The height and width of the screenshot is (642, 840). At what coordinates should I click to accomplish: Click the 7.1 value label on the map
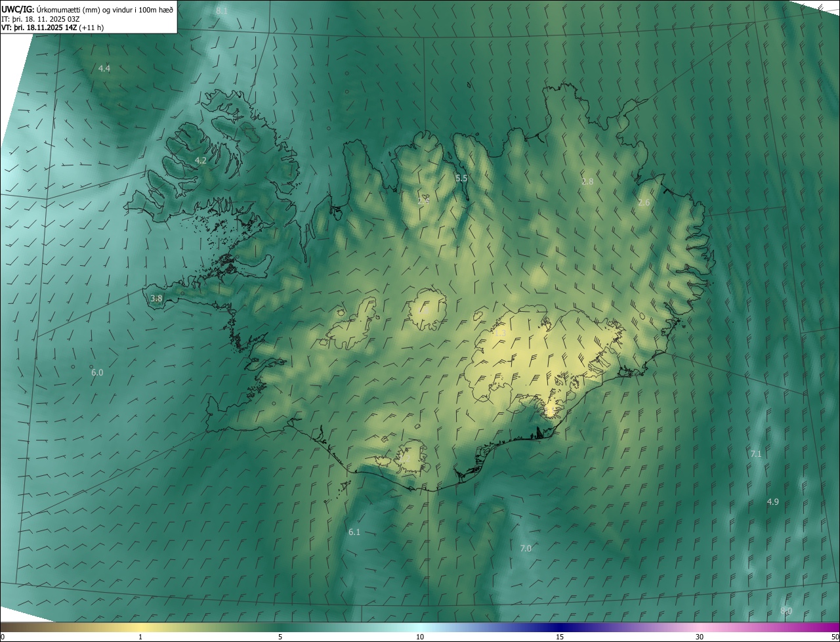pos(755,454)
